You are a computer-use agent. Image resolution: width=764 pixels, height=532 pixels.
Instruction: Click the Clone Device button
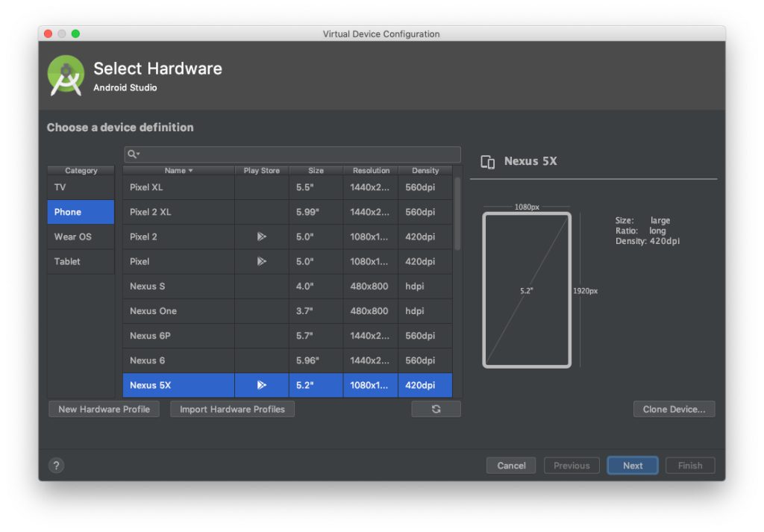pyautogui.click(x=674, y=409)
